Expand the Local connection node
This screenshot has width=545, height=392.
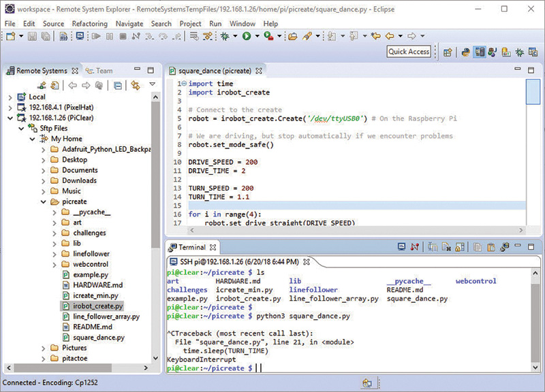10,97
